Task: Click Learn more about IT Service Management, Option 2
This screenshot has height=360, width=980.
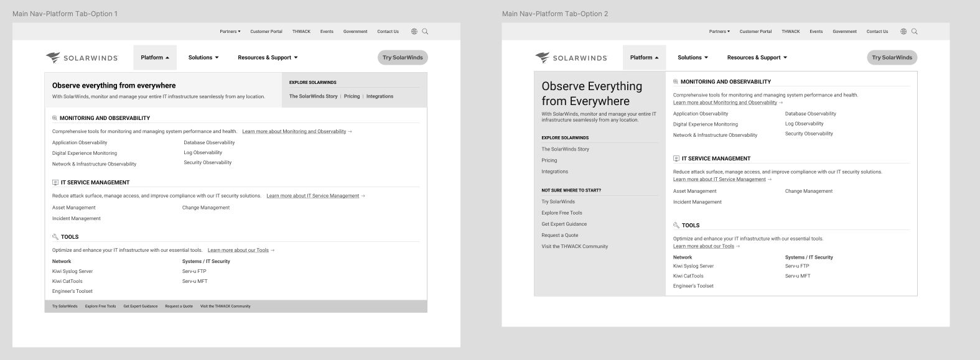Action: tap(722, 179)
